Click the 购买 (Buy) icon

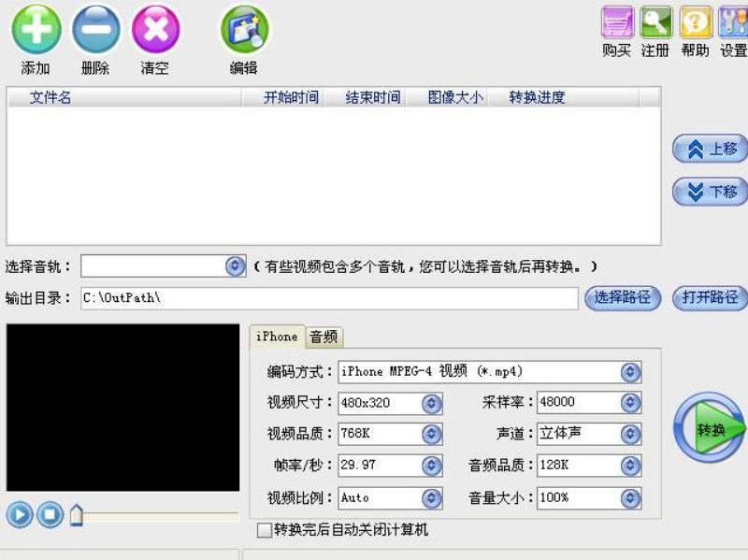pos(619,23)
